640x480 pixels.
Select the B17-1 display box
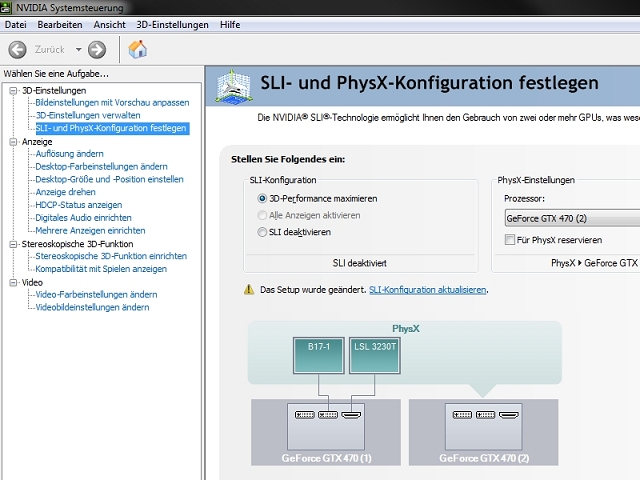(319, 356)
